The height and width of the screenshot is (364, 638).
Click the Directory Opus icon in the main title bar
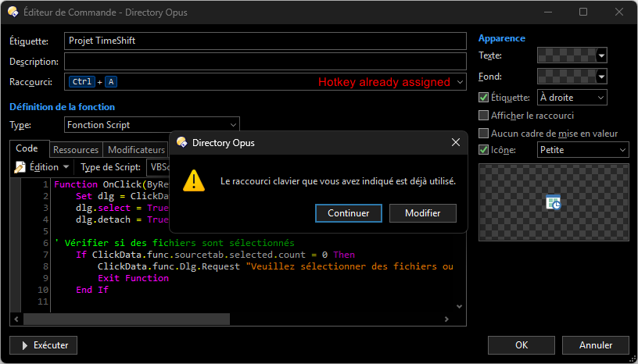[14, 12]
